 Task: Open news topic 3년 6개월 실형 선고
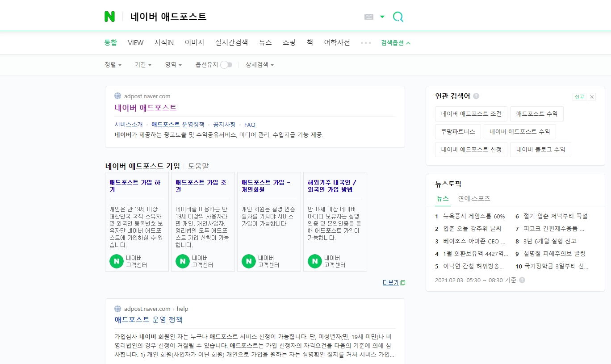coord(550,241)
